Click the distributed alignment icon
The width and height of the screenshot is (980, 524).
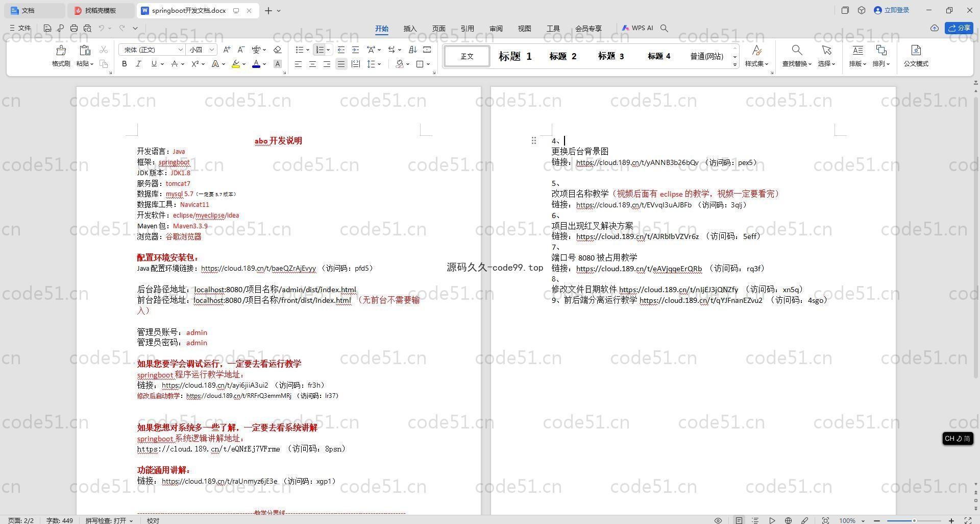tap(356, 64)
